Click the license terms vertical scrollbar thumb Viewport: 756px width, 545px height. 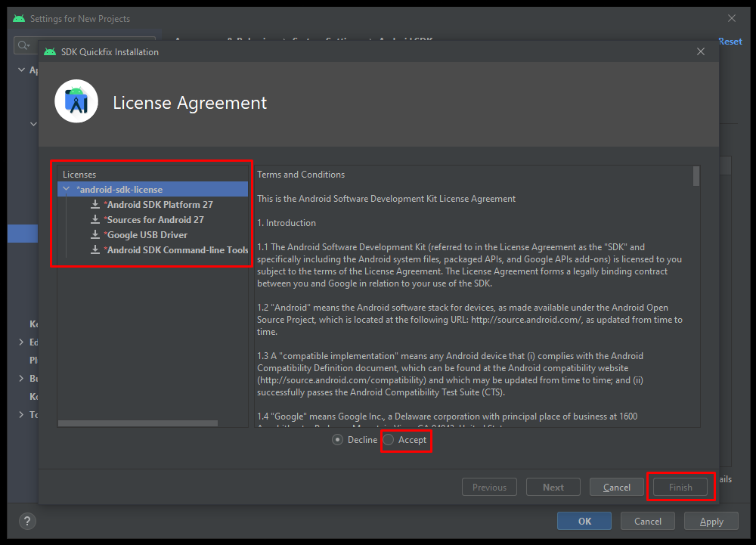[x=696, y=176]
